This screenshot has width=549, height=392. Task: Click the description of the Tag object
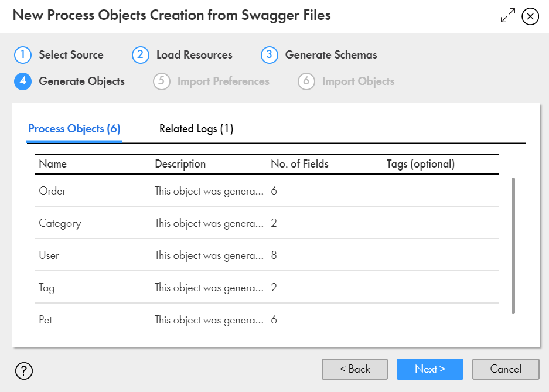209,288
